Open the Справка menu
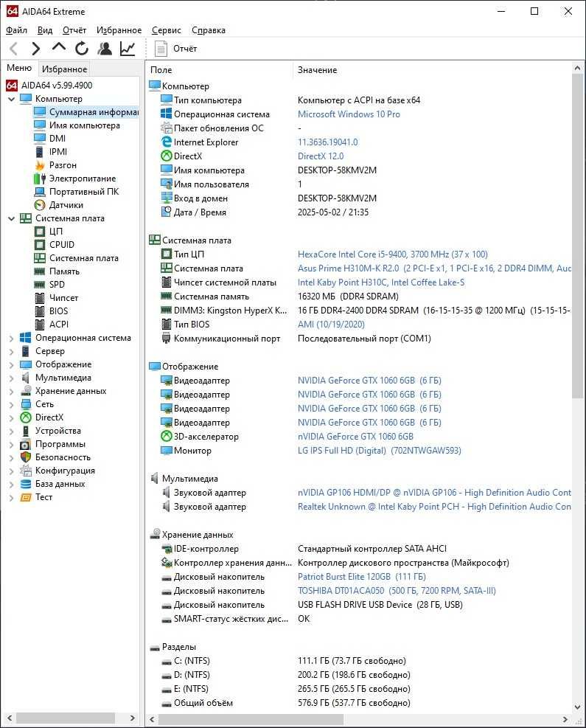This screenshot has width=586, height=728. [x=209, y=30]
